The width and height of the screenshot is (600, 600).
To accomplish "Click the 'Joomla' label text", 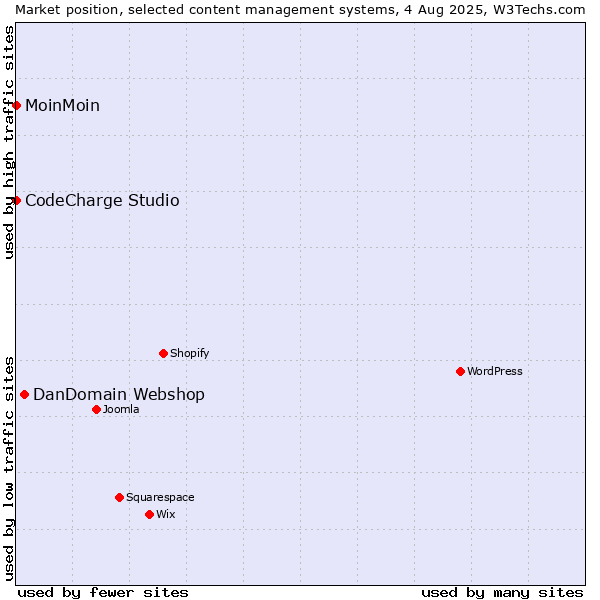I will [x=121, y=409].
